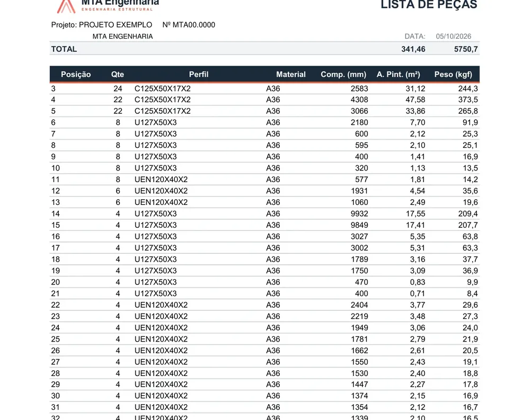Click paint area 2,40 in position 28 row
Screen dimensions: 530x420
[418, 374]
